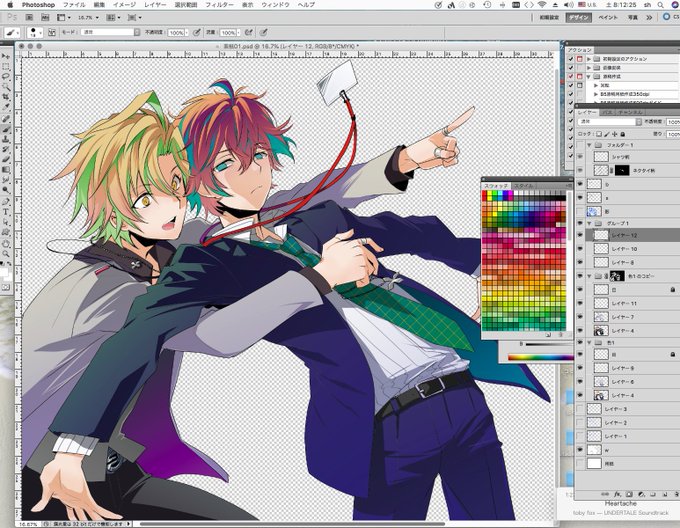The image size is (680, 528).
Task: Enable pressure for opacity icon
Action: pos(197,32)
